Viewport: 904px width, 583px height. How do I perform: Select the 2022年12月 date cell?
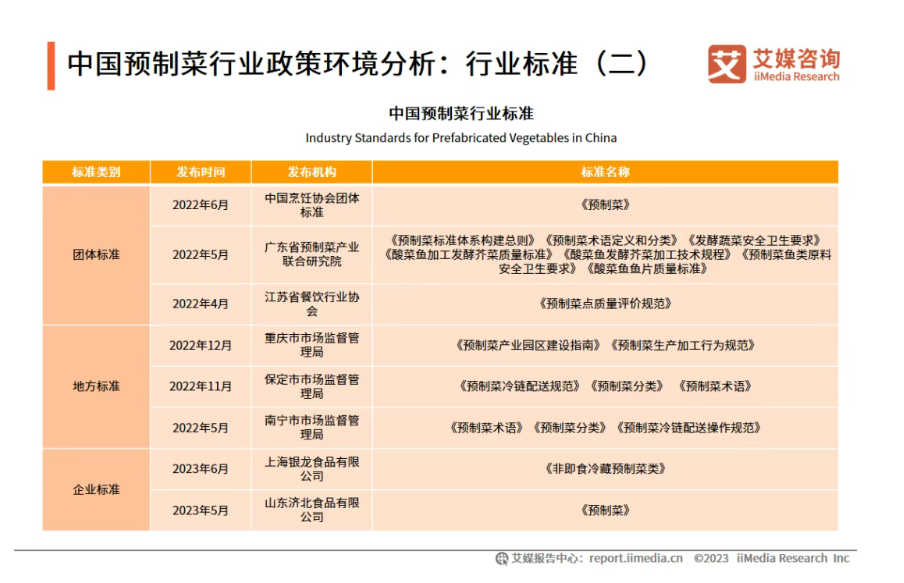tap(201, 345)
